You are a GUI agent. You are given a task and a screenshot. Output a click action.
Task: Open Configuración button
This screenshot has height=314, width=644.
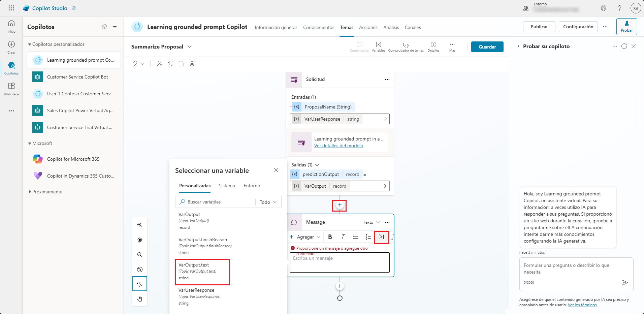(578, 27)
